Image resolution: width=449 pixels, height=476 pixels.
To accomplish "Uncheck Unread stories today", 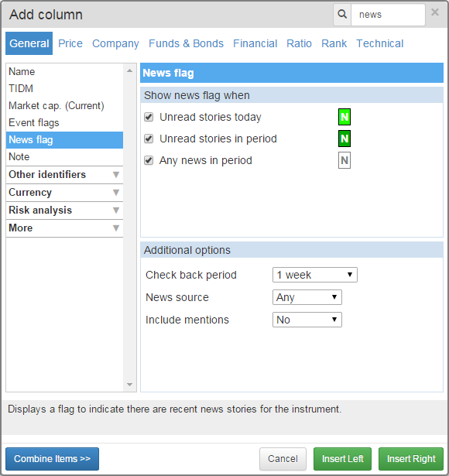I will point(149,117).
